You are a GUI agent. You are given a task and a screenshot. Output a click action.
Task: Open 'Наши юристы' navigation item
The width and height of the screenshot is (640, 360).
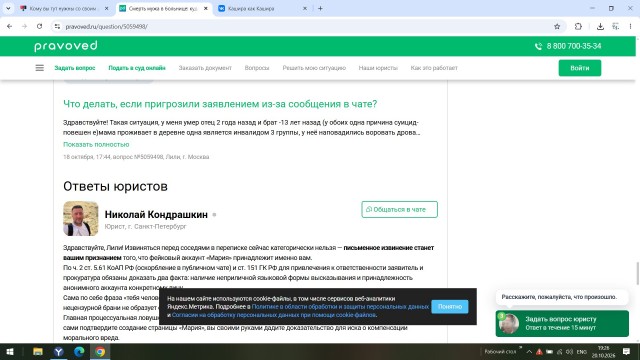click(378, 68)
